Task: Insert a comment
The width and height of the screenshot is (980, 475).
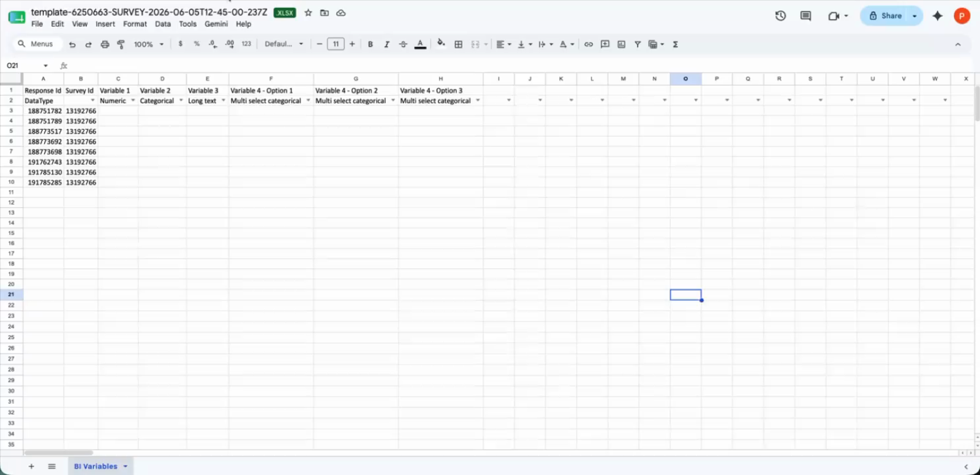Action: click(605, 44)
